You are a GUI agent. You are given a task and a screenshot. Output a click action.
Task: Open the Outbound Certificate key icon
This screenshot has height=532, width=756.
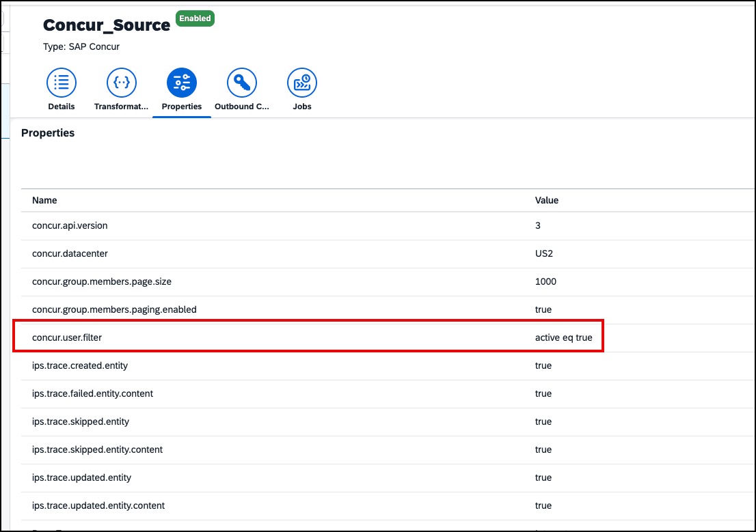pos(242,83)
